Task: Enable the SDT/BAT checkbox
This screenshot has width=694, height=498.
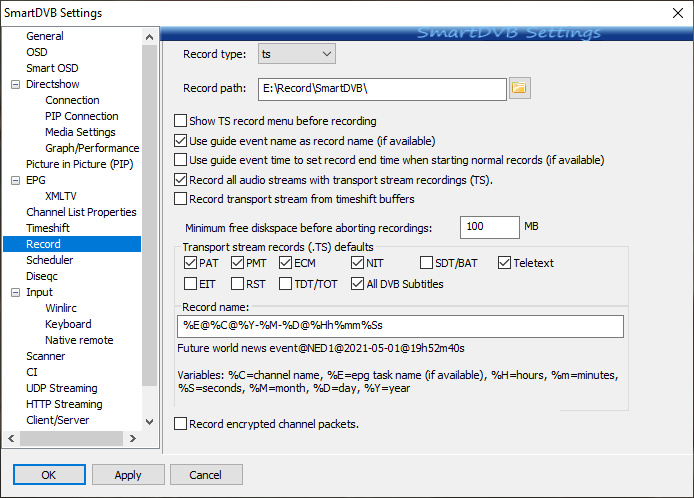Action: [x=426, y=263]
